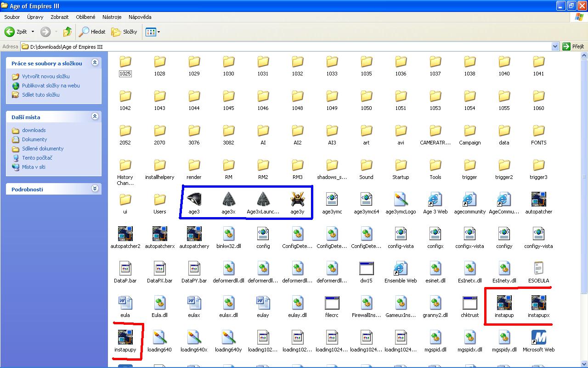Expand the Podrobnosti panel

(x=95, y=189)
